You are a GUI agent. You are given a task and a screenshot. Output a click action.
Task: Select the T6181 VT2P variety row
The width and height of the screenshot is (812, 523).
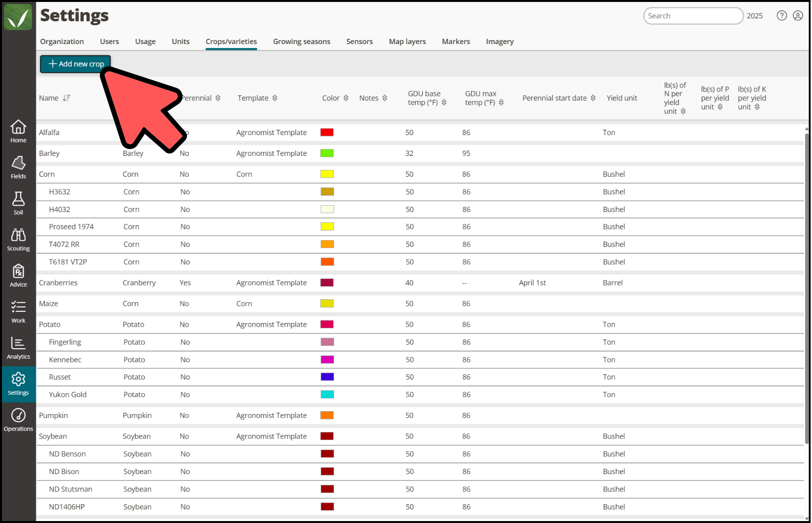pyautogui.click(x=68, y=262)
